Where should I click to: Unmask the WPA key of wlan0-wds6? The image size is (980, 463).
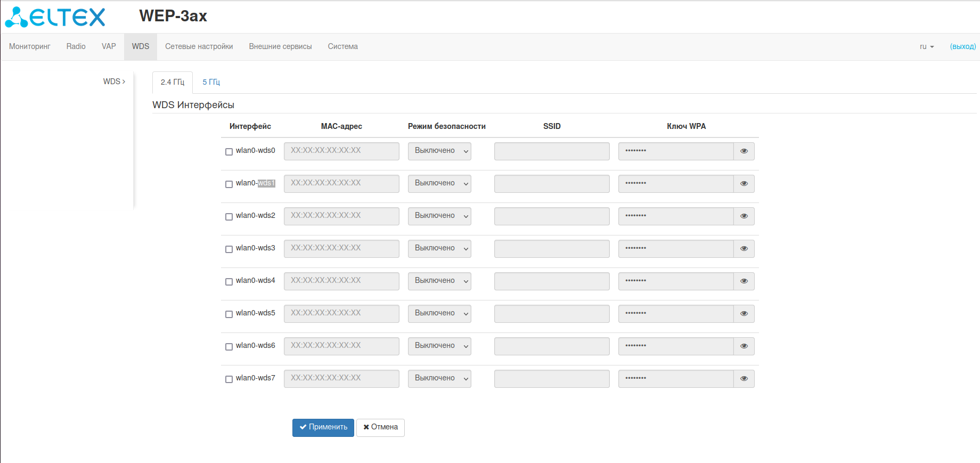pos(744,346)
